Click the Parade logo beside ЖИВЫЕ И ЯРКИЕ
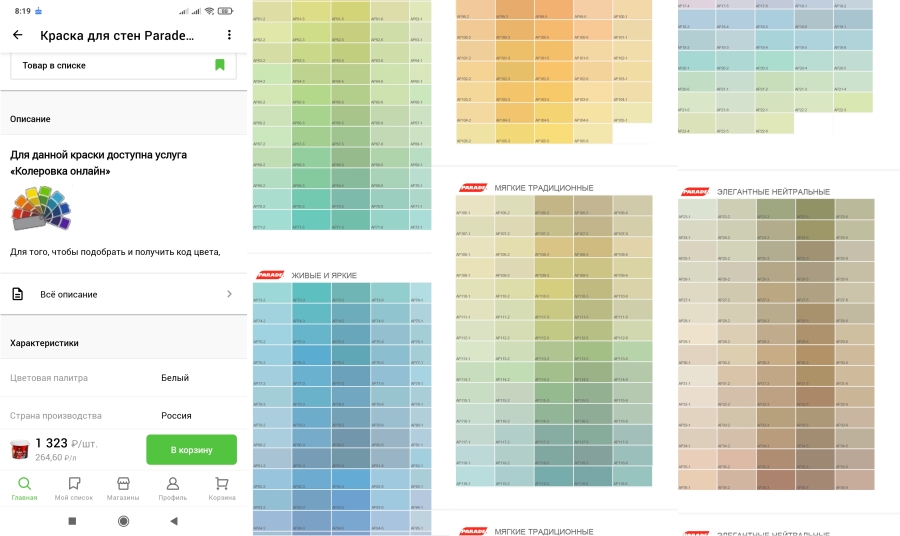 [x=269, y=275]
